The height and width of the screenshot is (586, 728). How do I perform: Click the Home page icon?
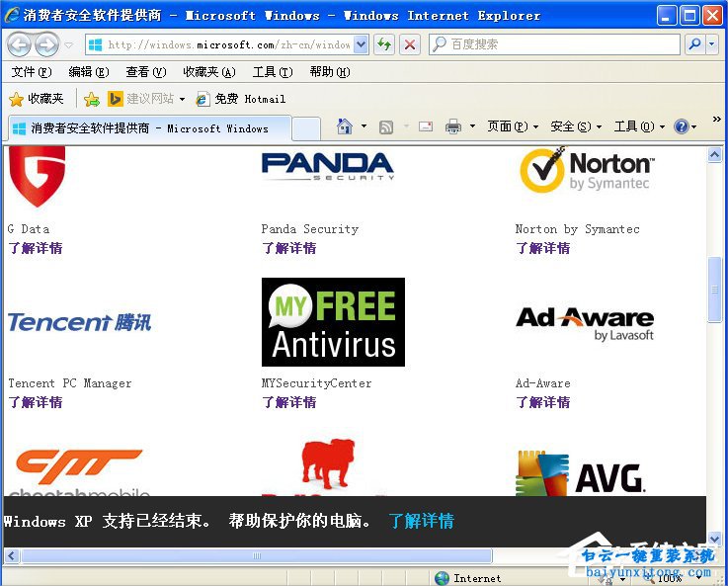point(345,126)
